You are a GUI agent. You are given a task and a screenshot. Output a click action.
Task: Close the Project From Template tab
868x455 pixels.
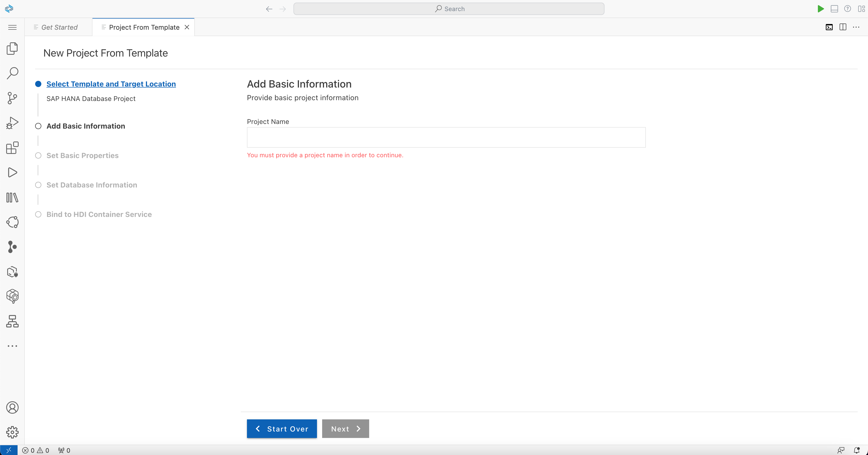tap(187, 27)
